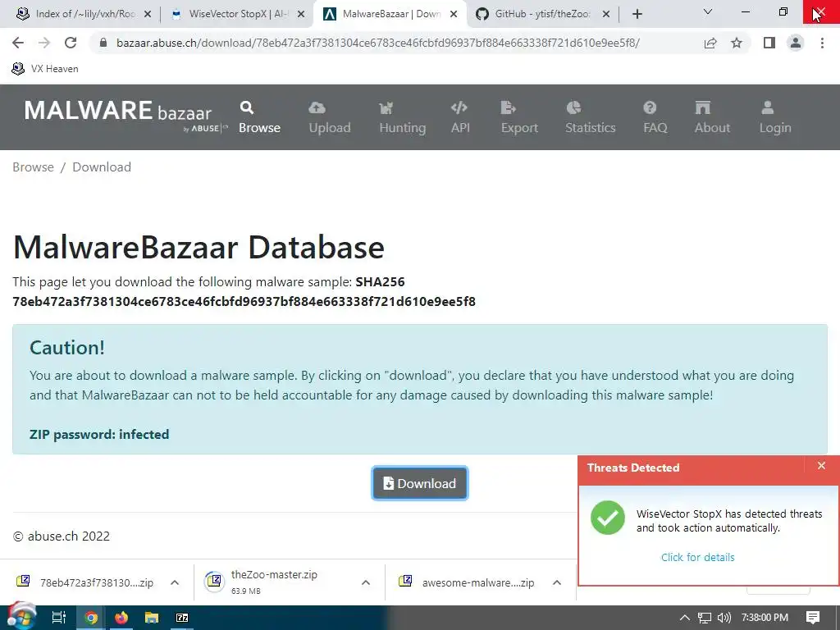
Task: Open the Chrome profile avatar
Action: pyautogui.click(x=796, y=43)
